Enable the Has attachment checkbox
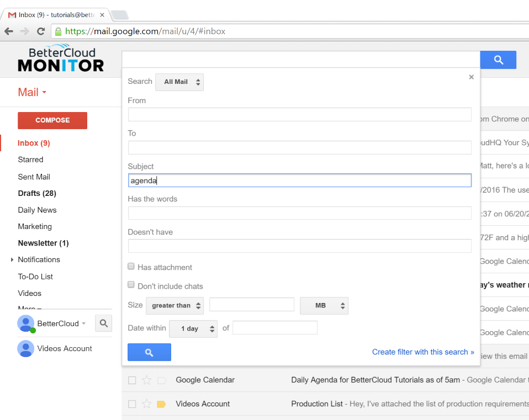Viewport: 529px width, 420px height. pos(131,267)
